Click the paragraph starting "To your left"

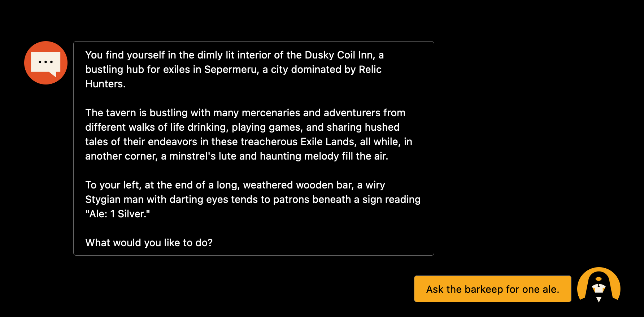(253, 199)
